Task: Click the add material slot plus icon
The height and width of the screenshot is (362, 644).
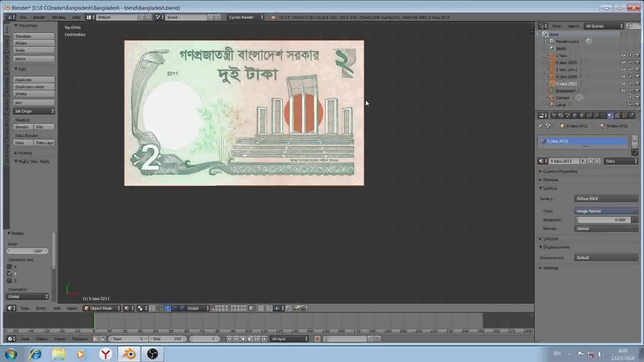Action: tap(634, 138)
